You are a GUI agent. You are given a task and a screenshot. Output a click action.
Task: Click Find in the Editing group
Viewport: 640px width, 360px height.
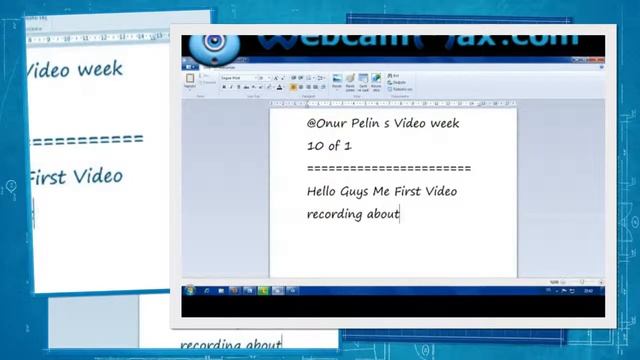tap(393, 76)
